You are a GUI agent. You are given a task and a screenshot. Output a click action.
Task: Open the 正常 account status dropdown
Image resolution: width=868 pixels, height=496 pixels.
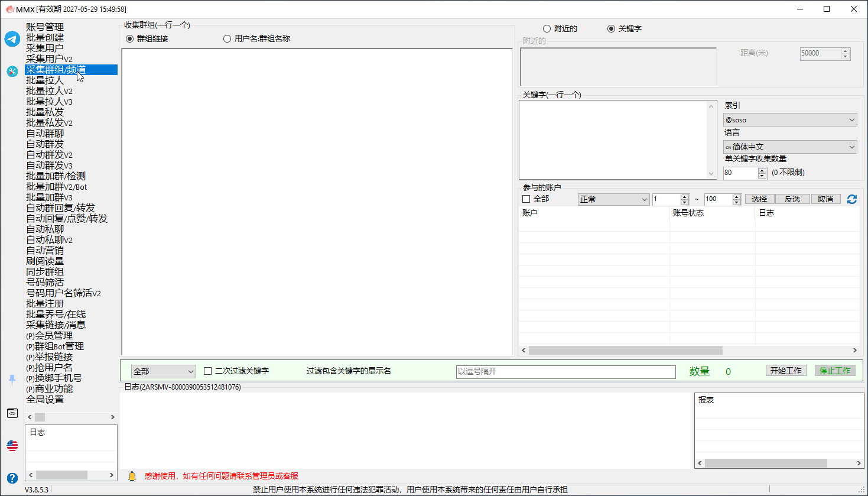613,199
